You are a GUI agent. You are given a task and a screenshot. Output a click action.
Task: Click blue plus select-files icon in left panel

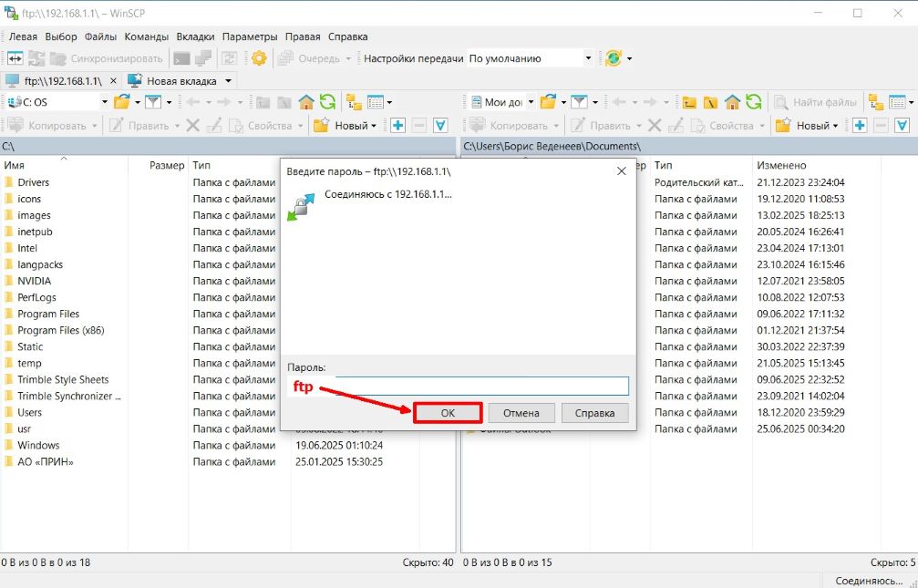click(x=397, y=126)
